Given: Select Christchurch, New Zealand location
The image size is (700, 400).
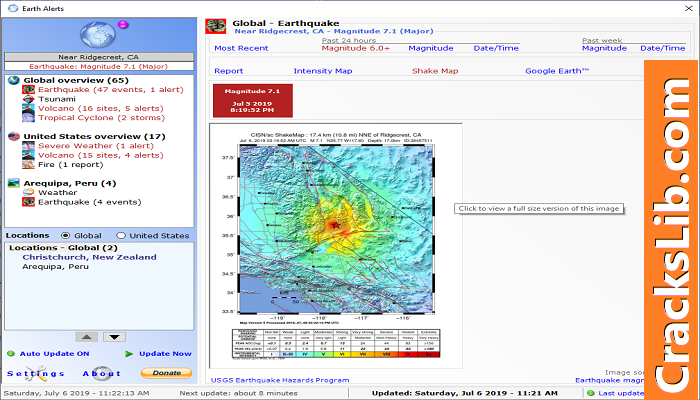Looking at the screenshot, I should (89, 257).
